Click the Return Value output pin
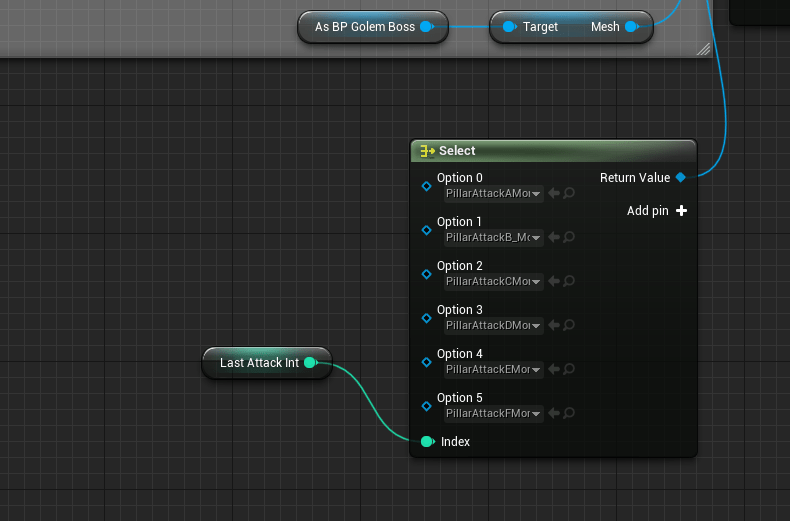Screen dimensions: 790x521 point(681,178)
